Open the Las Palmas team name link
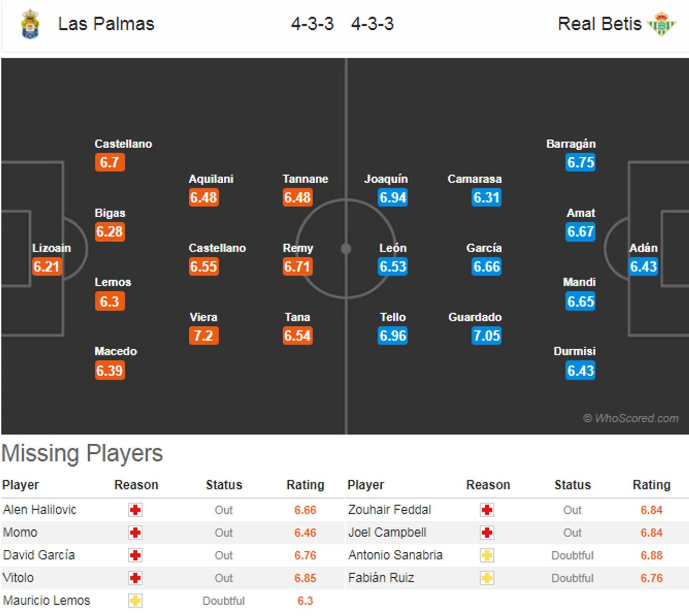 pos(106,24)
